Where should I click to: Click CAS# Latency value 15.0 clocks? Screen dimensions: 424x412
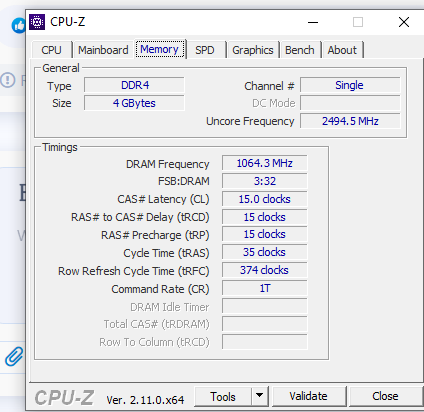coord(265,199)
